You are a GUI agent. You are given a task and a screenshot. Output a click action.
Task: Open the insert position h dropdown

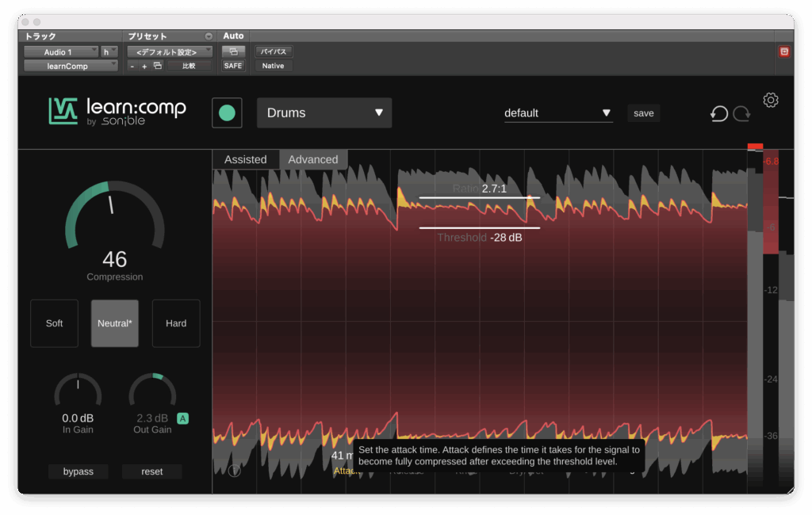click(x=109, y=51)
